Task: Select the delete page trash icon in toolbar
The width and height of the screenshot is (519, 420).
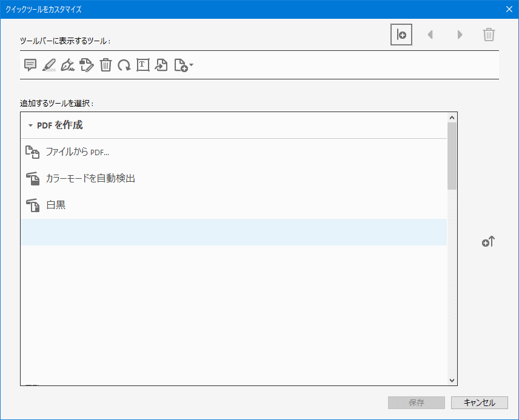Action: point(105,65)
